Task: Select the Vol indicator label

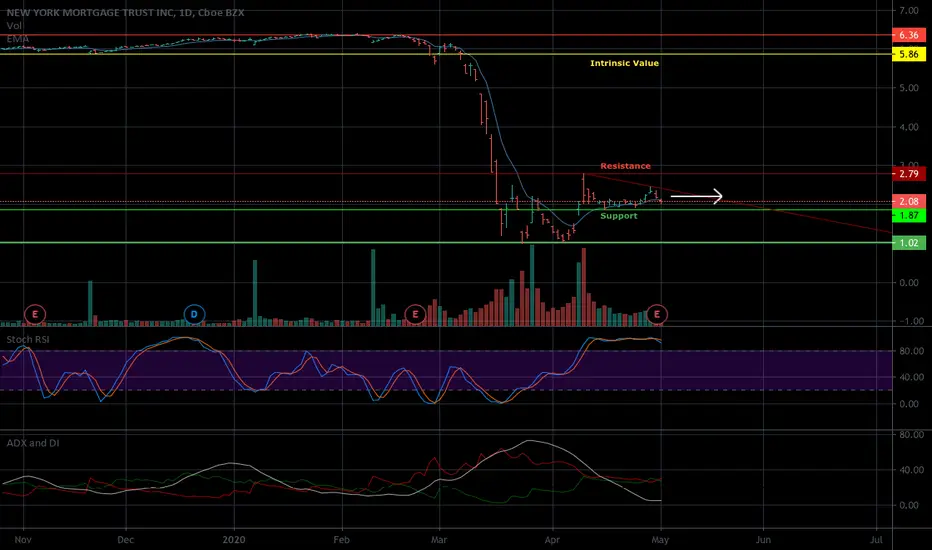Action: click(x=14, y=26)
